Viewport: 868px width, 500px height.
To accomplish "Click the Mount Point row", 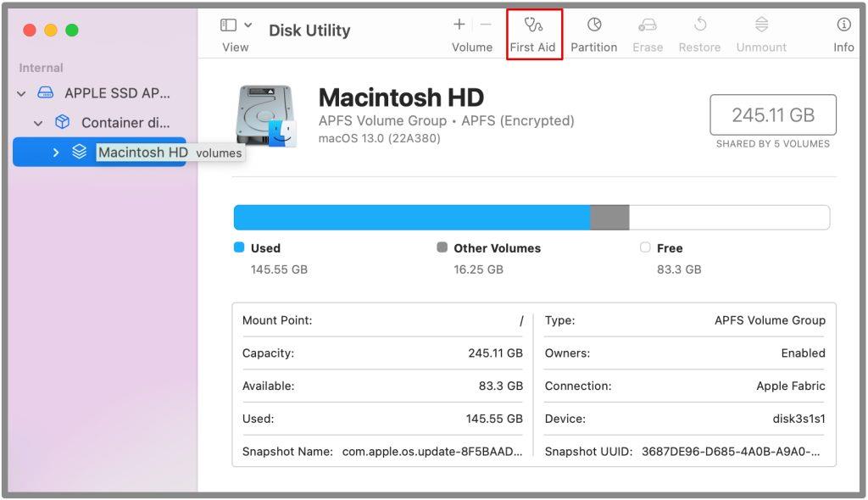I will pyautogui.click(x=382, y=320).
